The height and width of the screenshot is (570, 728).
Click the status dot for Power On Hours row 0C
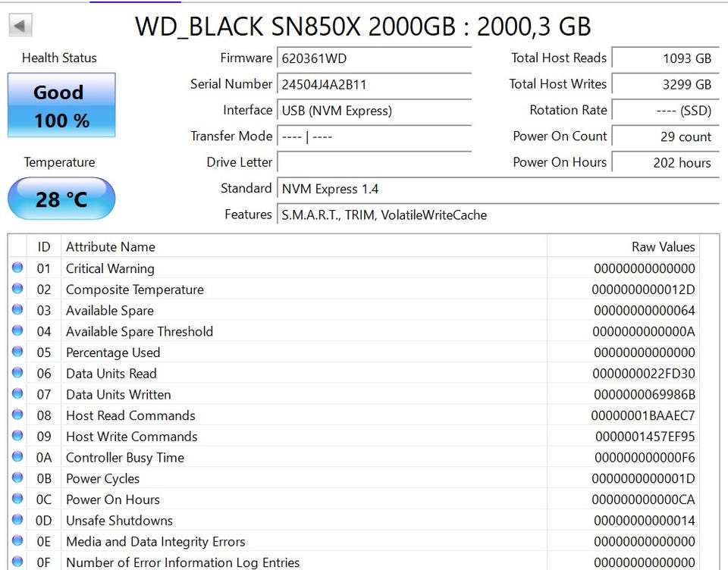17,498
